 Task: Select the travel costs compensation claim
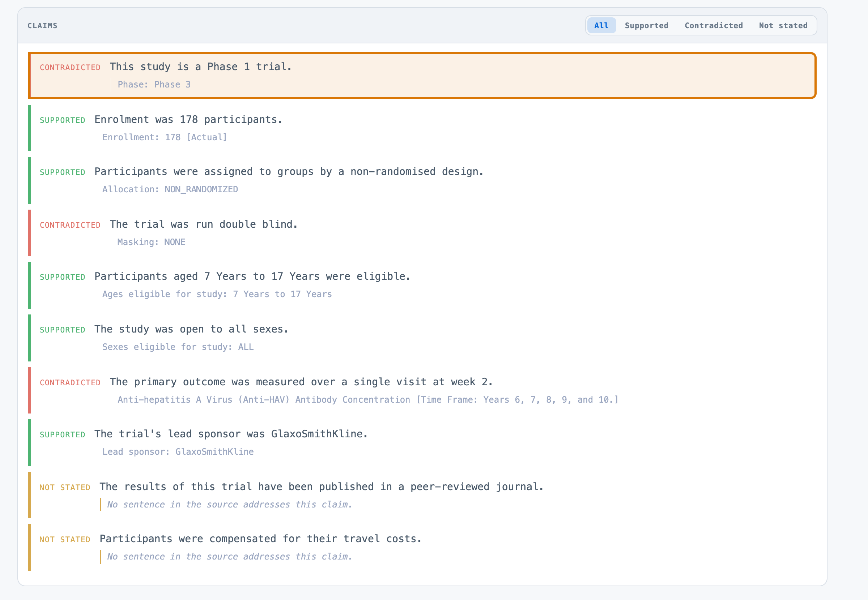pyautogui.click(x=422, y=547)
